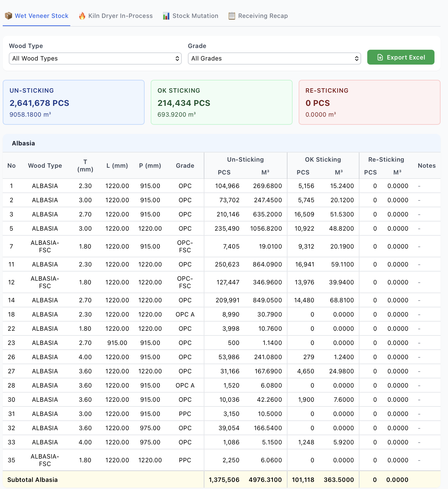Click the Wood Type column header
The image size is (448, 489).
tap(45, 166)
